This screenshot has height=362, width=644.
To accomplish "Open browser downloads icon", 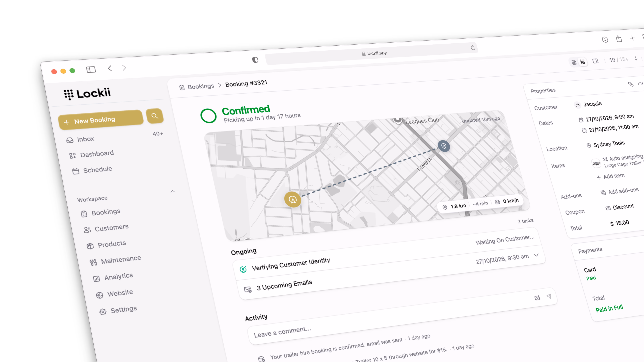I will (x=605, y=40).
